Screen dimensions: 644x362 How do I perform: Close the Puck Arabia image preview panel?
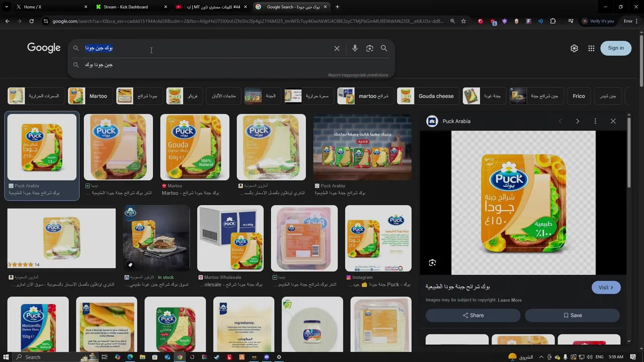click(613, 121)
